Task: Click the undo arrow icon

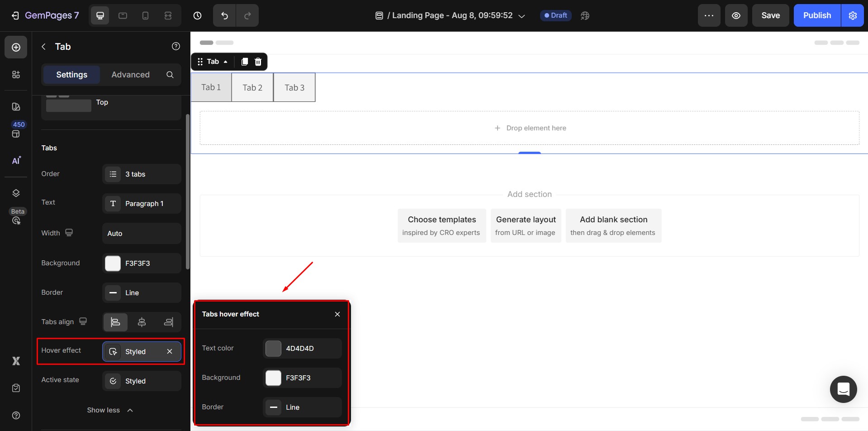Action: click(224, 15)
